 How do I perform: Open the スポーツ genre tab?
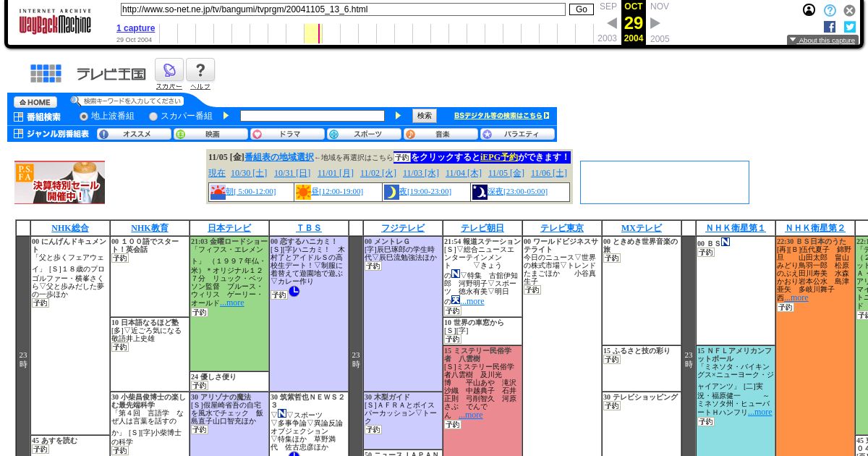(x=365, y=134)
